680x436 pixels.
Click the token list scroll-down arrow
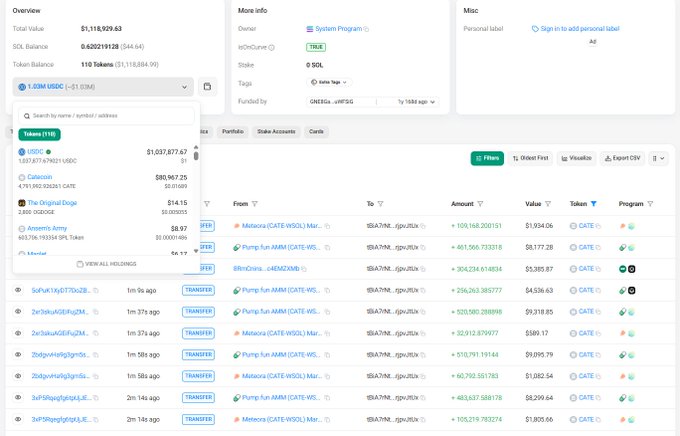click(x=196, y=251)
